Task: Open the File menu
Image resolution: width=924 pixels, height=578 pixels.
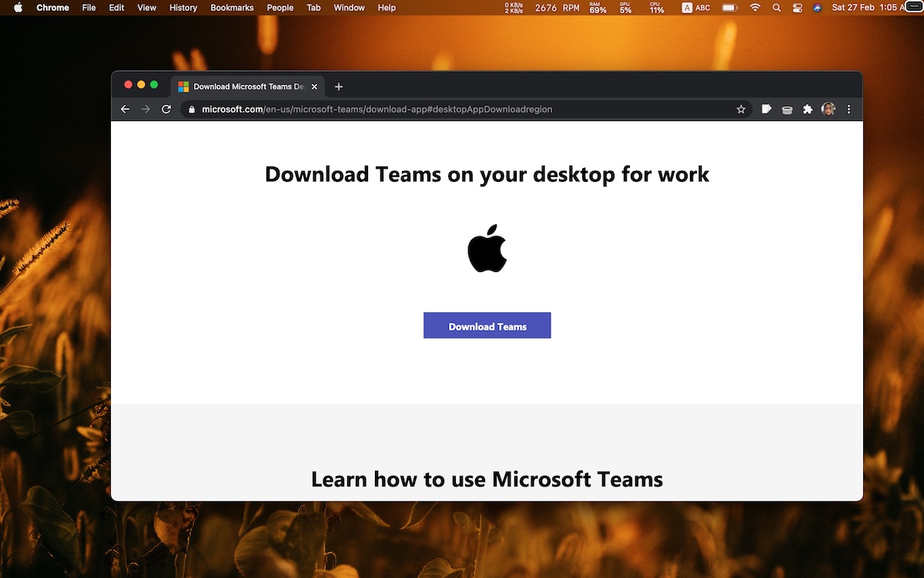Action: click(x=89, y=8)
